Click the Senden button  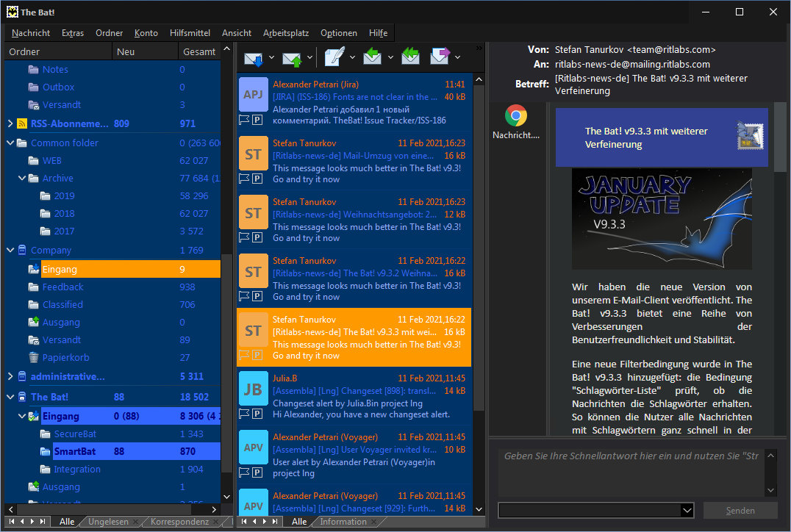740,510
